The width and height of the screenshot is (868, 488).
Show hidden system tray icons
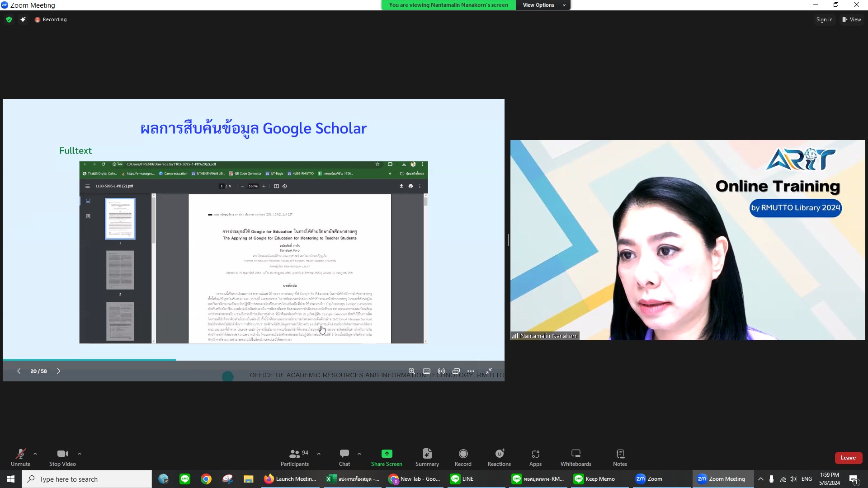(x=761, y=479)
